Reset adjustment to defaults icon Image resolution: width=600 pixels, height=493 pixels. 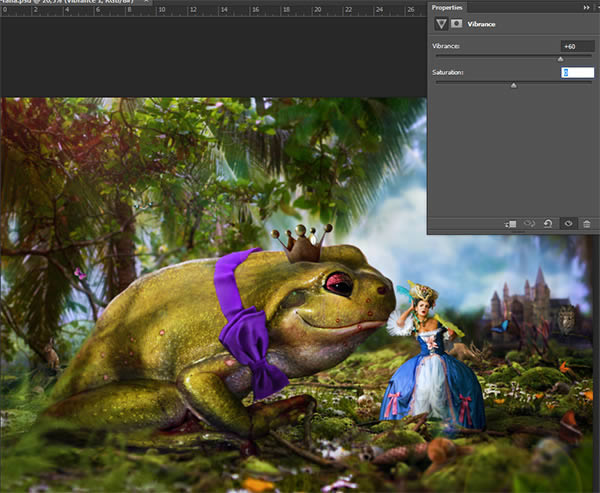[x=548, y=224]
